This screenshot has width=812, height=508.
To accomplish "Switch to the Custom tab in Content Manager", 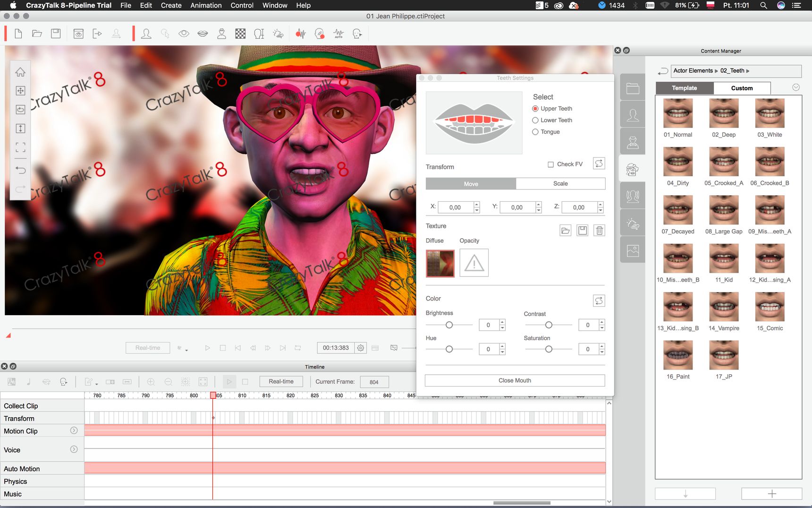I will click(x=742, y=88).
